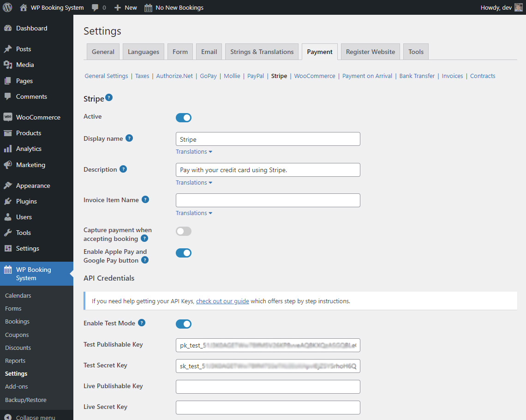Expand Translations under Display name field
Screen dimensions: 526x420
[194, 152]
